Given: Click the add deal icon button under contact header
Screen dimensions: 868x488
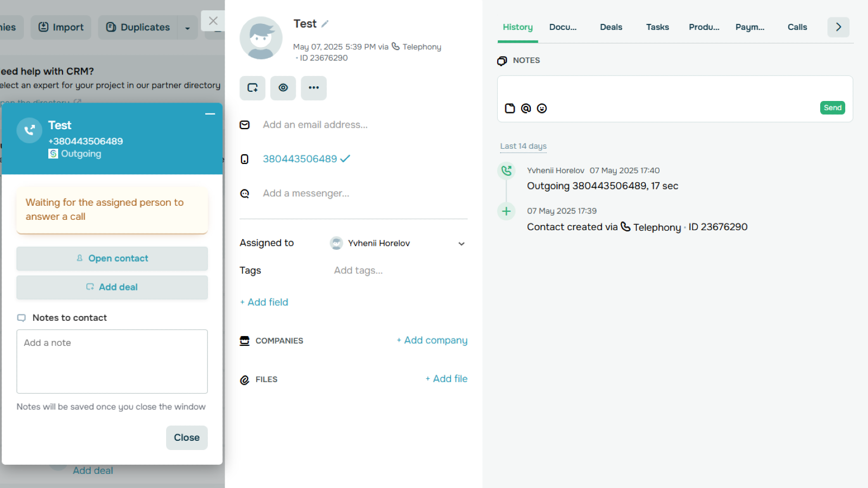Looking at the screenshot, I should (x=252, y=88).
